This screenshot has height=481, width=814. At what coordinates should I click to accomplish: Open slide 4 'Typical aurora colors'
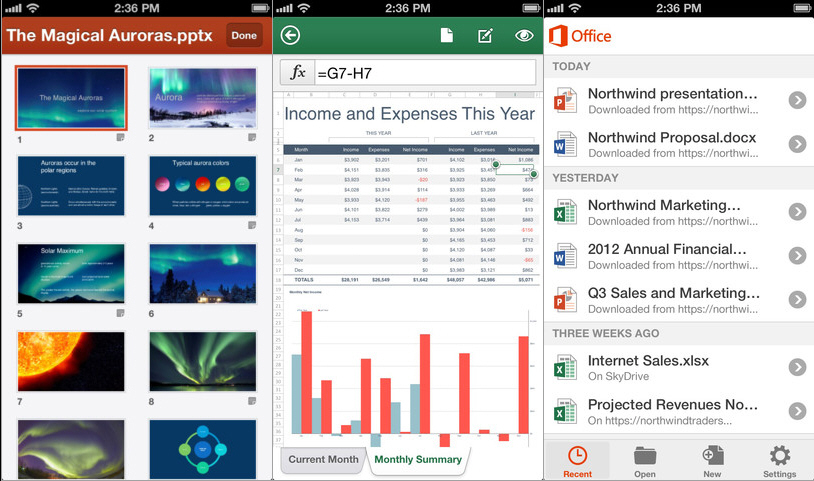(x=202, y=186)
